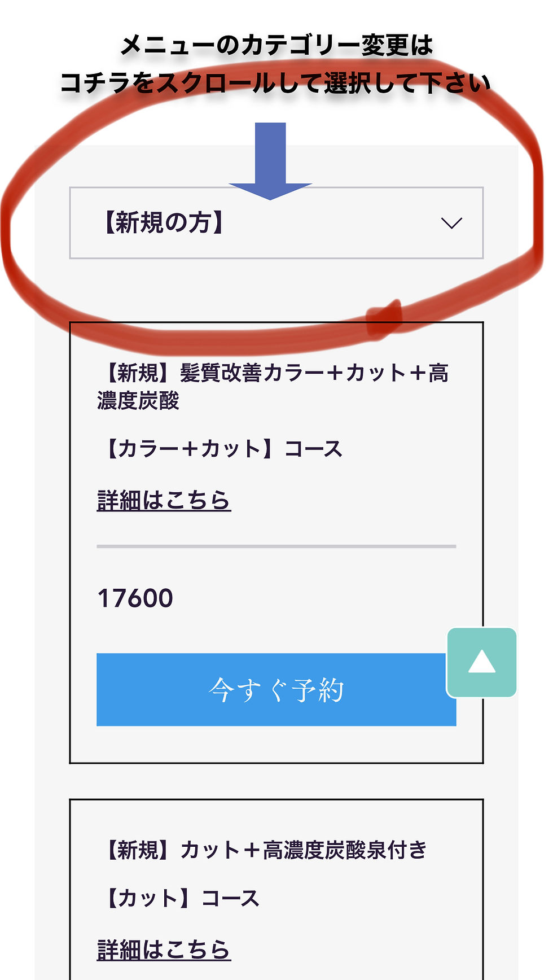
Task: Click the dark red brush stroke overlap mark
Action: coord(384,319)
